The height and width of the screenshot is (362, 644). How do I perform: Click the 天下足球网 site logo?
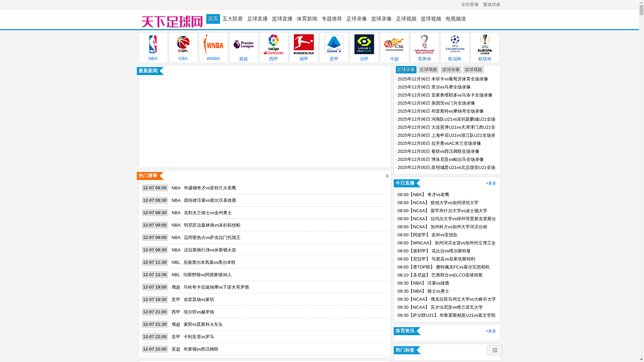click(x=172, y=21)
